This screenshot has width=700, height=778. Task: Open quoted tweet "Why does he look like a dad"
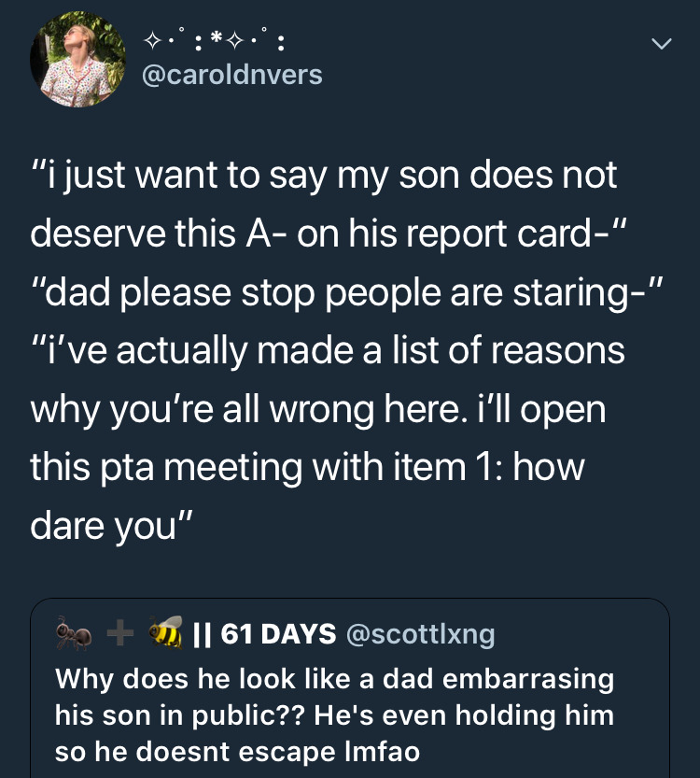coord(335,679)
